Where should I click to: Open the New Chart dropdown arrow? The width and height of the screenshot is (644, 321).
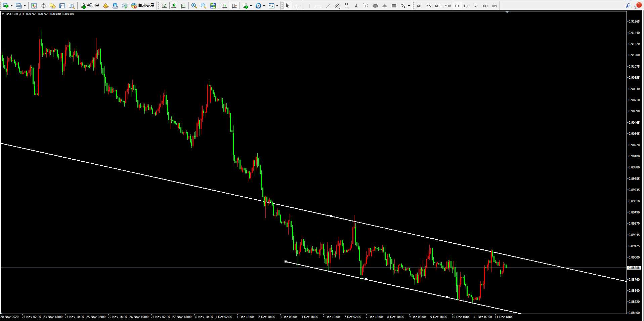pyautogui.click(x=11, y=6)
